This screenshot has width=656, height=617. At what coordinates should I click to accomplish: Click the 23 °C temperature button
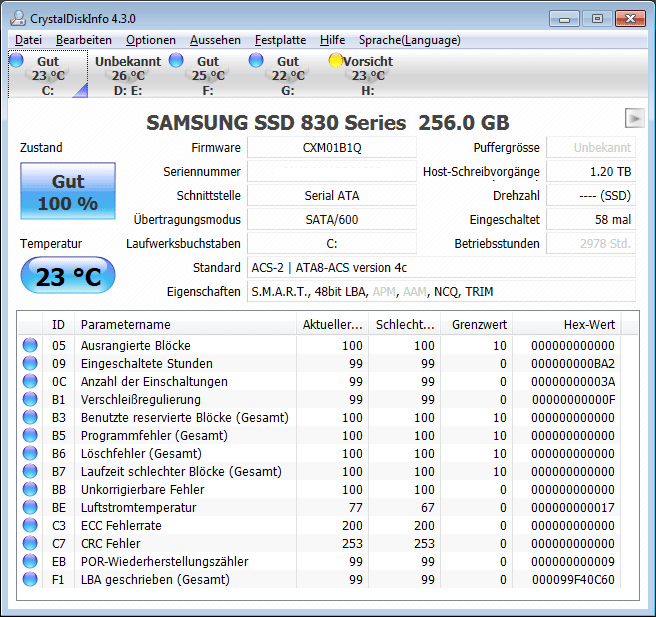(68, 276)
